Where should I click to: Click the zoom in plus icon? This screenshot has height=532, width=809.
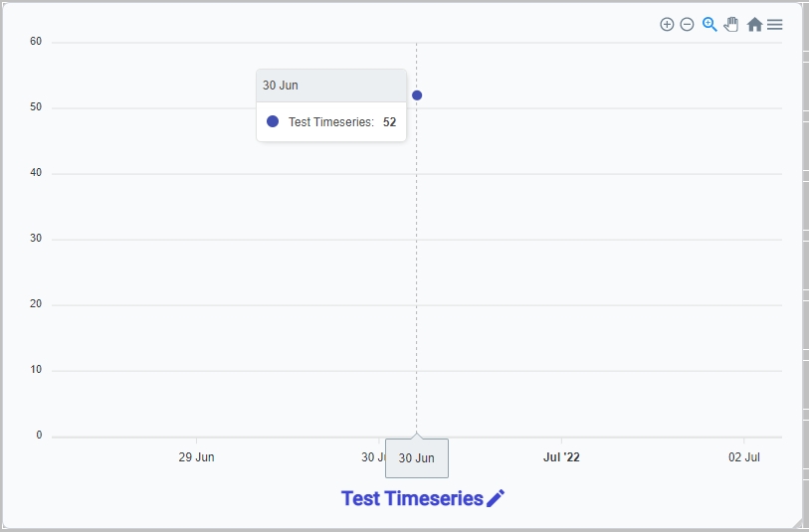(667, 24)
